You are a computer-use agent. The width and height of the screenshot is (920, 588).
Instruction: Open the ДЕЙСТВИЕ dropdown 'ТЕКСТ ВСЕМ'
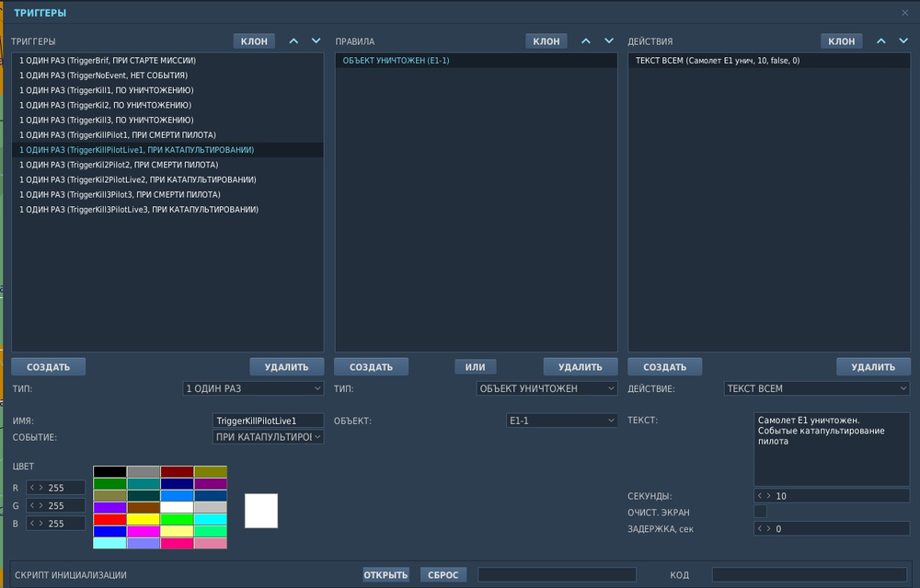click(816, 388)
